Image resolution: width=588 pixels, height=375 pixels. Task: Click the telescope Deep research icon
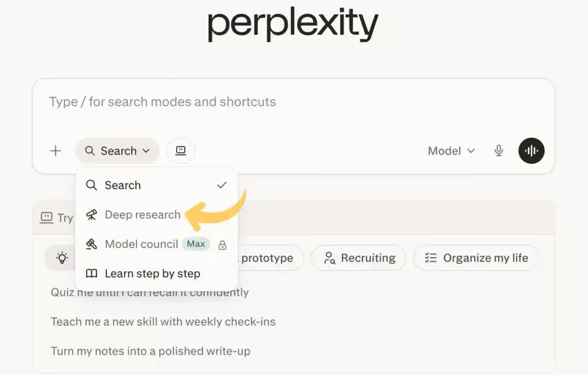coord(91,215)
